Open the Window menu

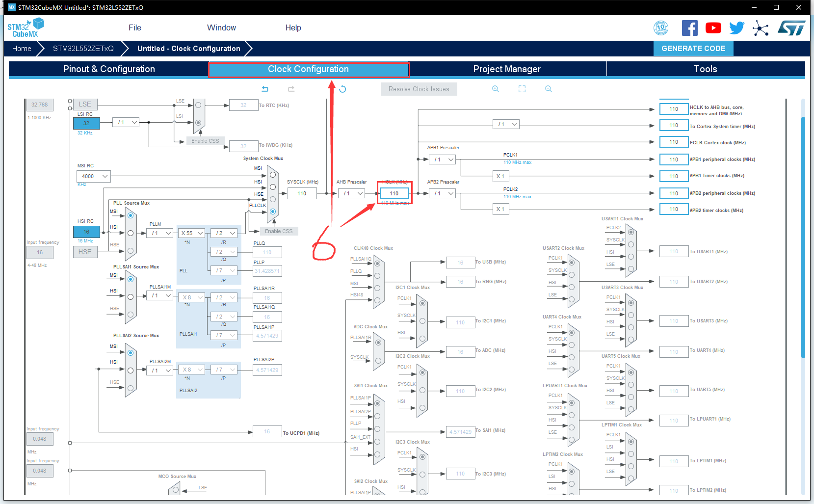click(221, 28)
